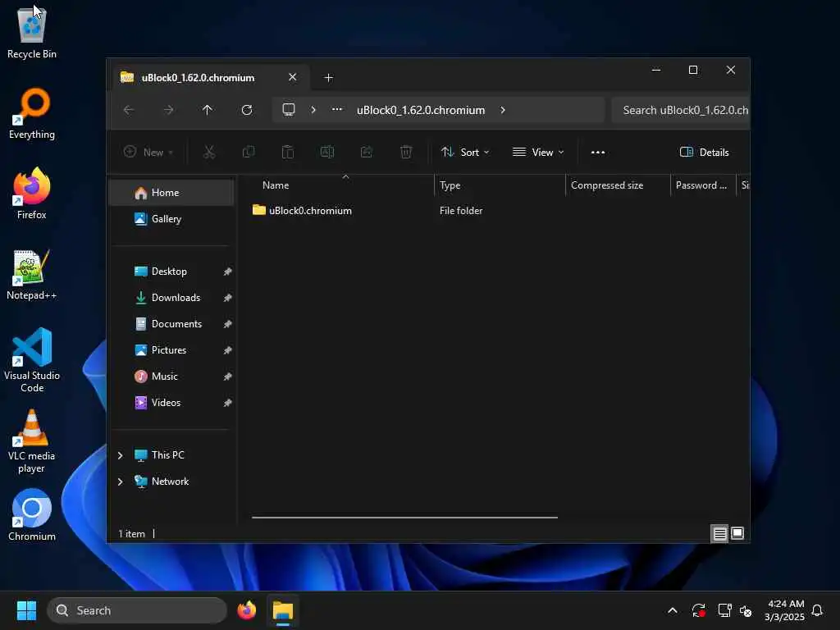Navigate up one folder level
This screenshot has height=630, width=840.
pyautogui.click(x=208, y=110)
